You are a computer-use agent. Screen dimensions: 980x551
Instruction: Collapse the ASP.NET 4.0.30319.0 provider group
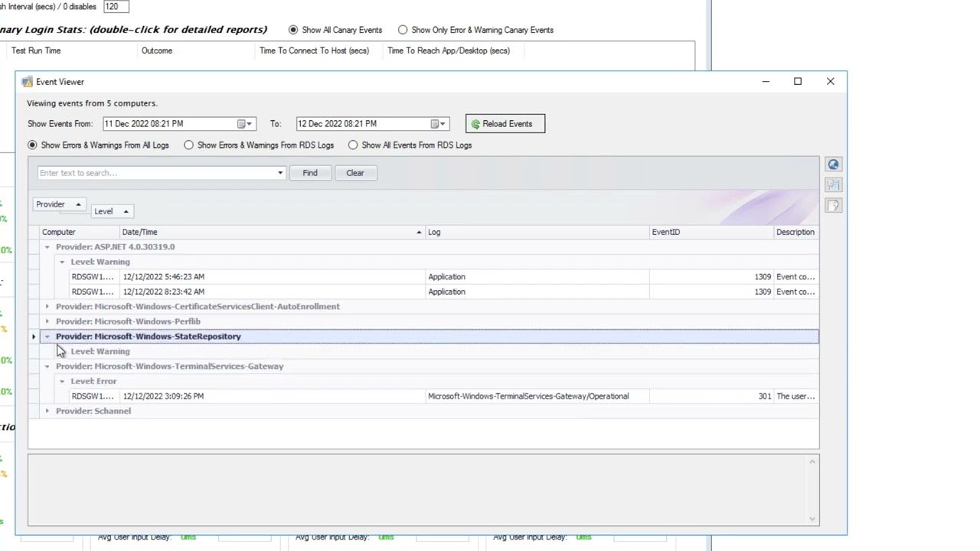pos(47,247)
